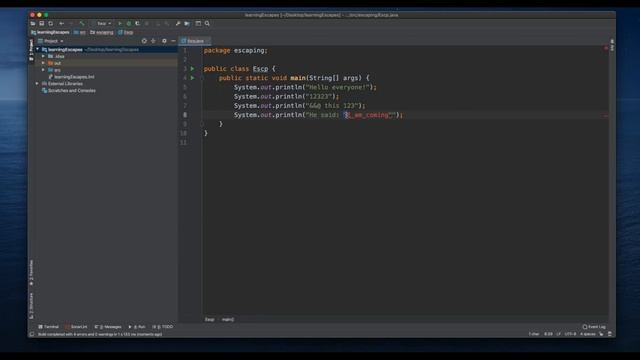Viewport: 640px width, 360px height.
Task: Open settings with the wrench icon
Action: pos(178,24)
